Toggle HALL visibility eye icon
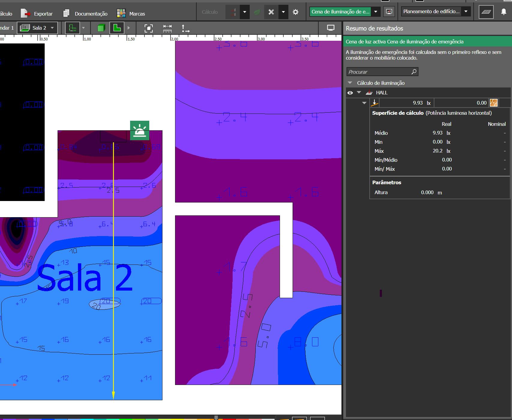The image size is (512, 420). point(350,93)
